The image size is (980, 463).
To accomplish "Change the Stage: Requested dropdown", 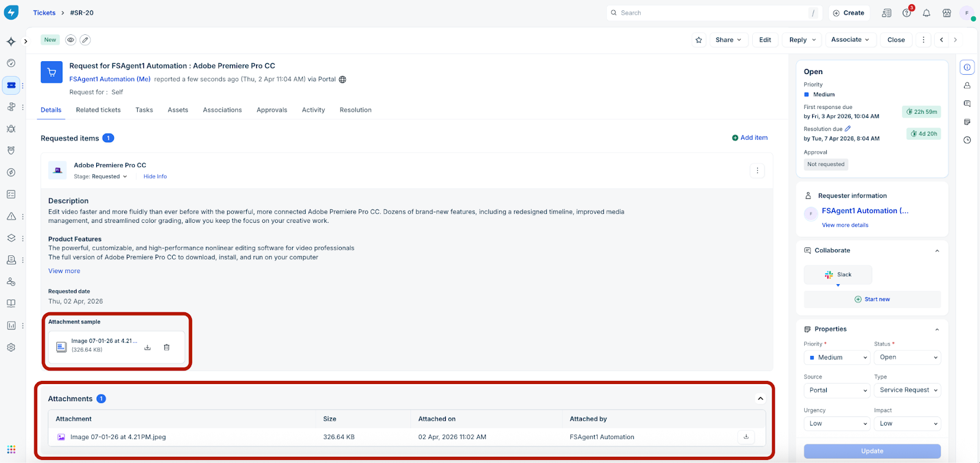I will click(100, 176).
